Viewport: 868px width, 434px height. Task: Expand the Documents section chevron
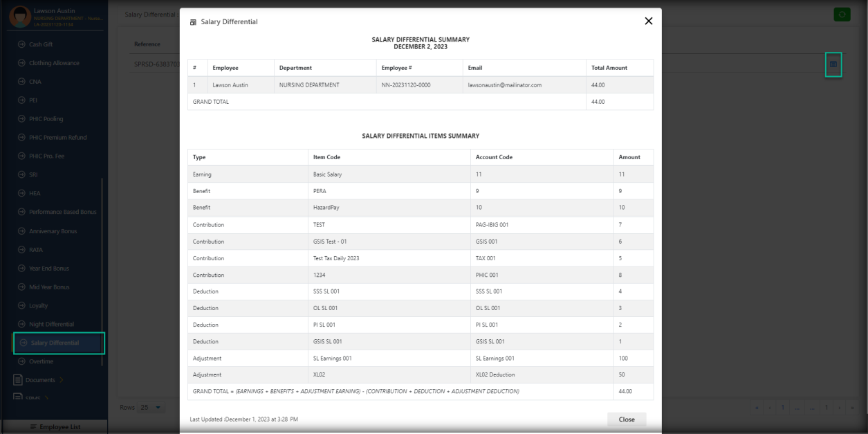61,380
